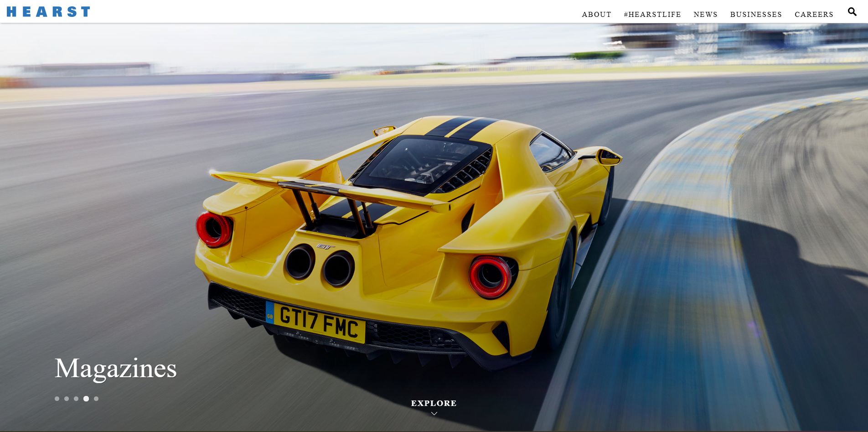Select the first carousel dot
This screenshot has height=432, width=868.
pos(57,399)
